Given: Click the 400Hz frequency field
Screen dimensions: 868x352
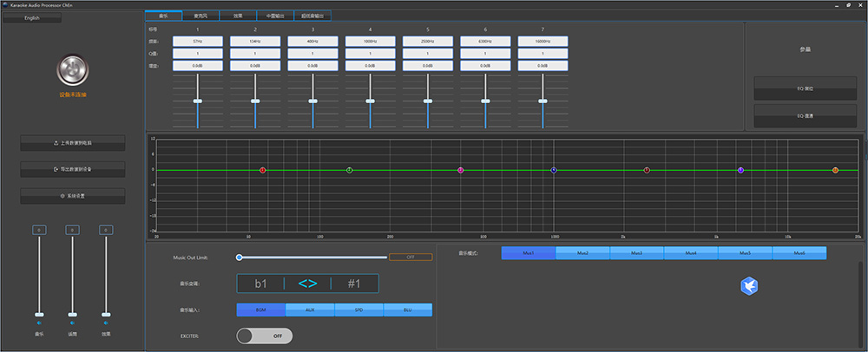Looking at the screenshot, I should coord(312,42).
